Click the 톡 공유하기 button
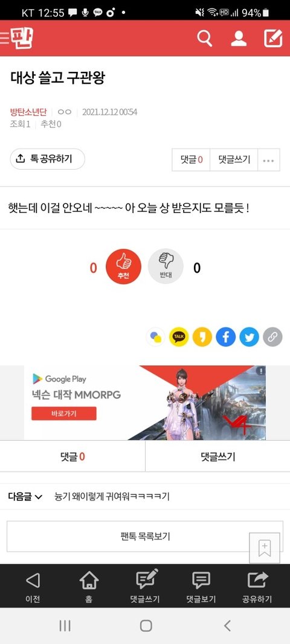Image resolution: width=290 pixels, height=644 pixels. pyautogui.click(x=47, y=159)
